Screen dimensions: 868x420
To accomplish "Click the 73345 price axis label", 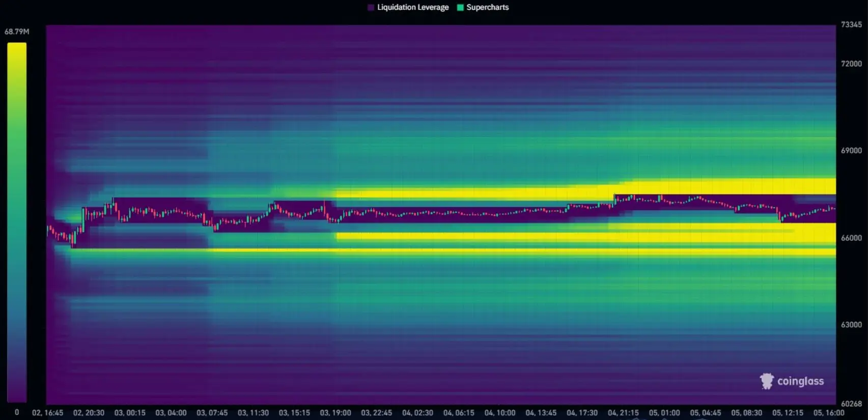I will [x=851, y=24].
